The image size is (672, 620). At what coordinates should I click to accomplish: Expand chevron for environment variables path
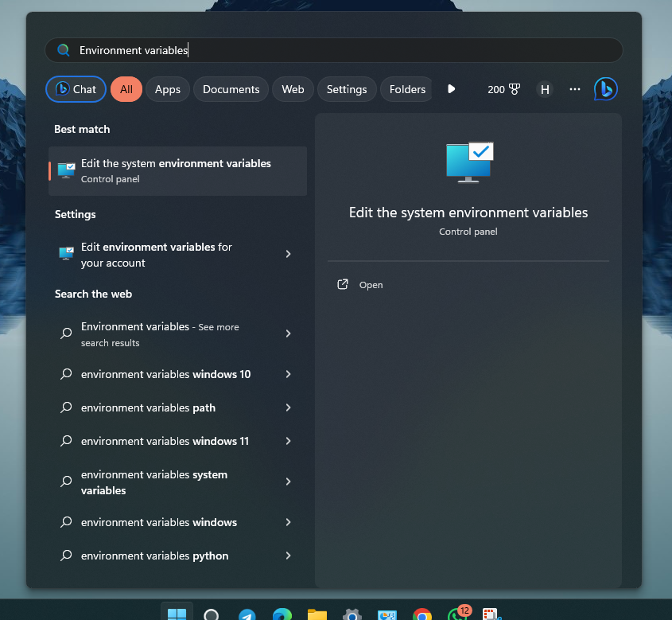(x=288, y=407)
